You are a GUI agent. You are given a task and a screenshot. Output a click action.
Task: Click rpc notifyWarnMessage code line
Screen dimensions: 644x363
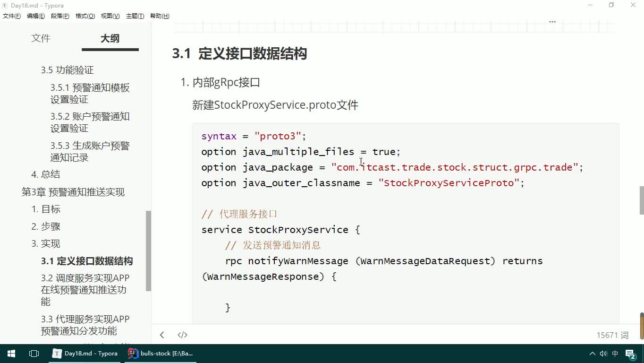384,261
